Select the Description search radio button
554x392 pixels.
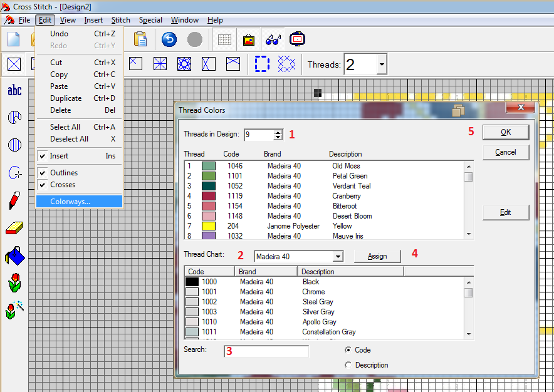click(x=348, y=365)
